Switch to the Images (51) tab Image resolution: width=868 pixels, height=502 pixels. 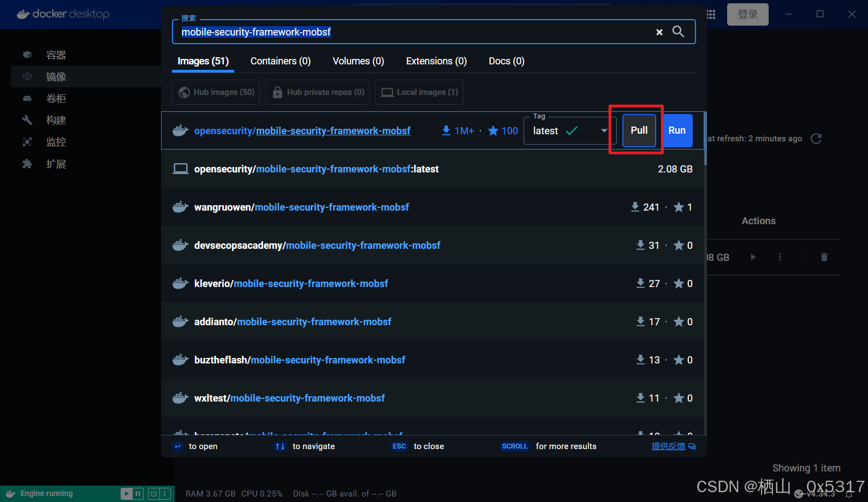coord(203,61)
